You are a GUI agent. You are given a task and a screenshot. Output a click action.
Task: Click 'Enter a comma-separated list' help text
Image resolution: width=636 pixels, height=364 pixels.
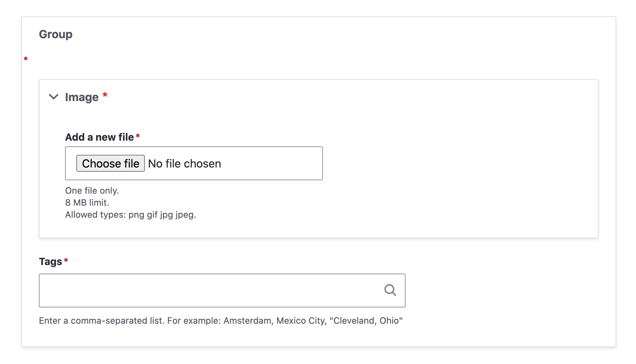coord(101,321)
